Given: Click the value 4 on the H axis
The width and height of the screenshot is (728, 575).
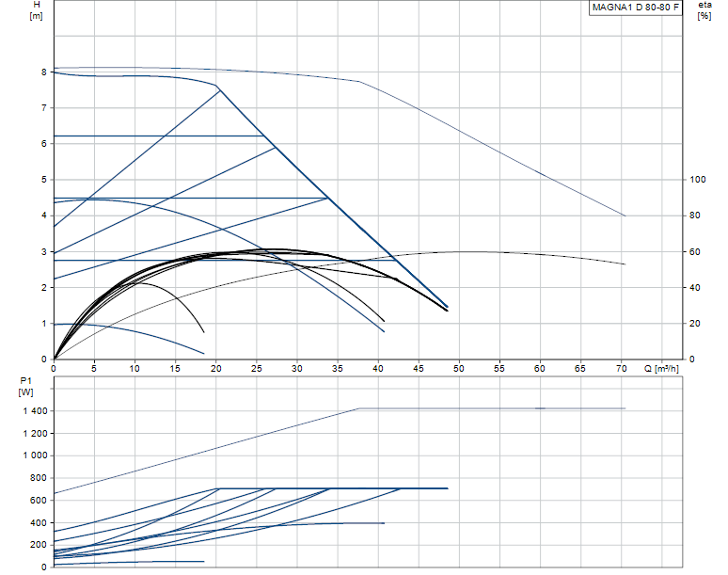Looking at the screenshot, I should click(44, 216).
